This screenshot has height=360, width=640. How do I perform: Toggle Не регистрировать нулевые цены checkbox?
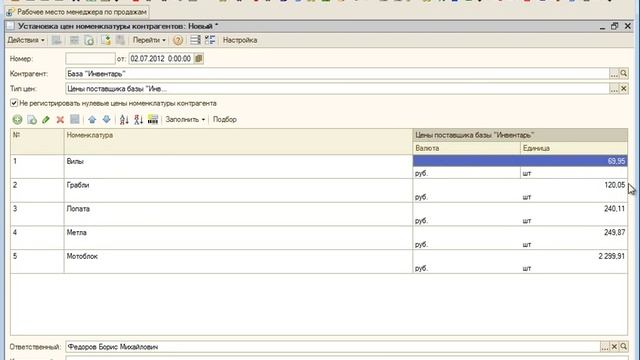[14, 103]
